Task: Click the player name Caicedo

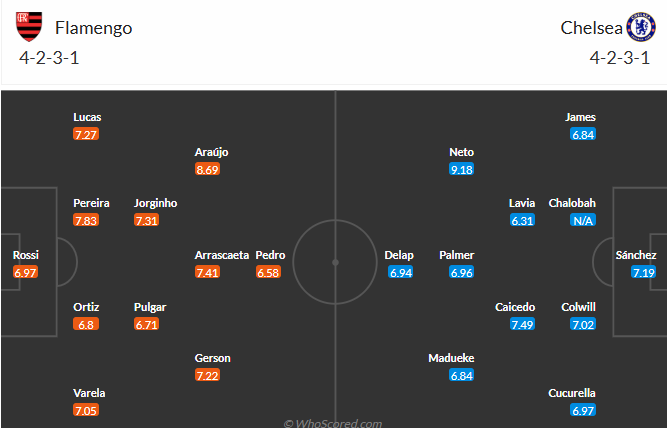Action: point(515,307)
